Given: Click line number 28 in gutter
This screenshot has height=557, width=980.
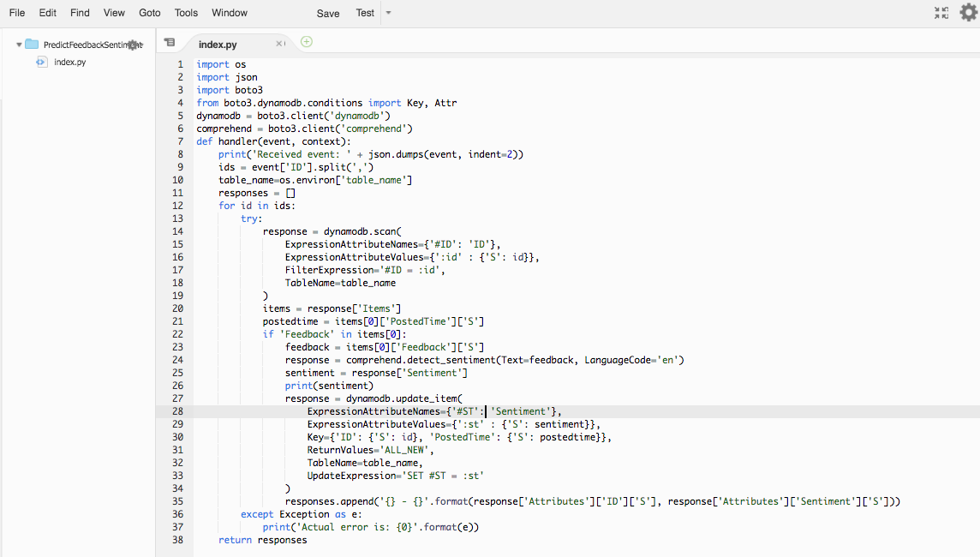Looking at the screenshot, I should [177, 411].
